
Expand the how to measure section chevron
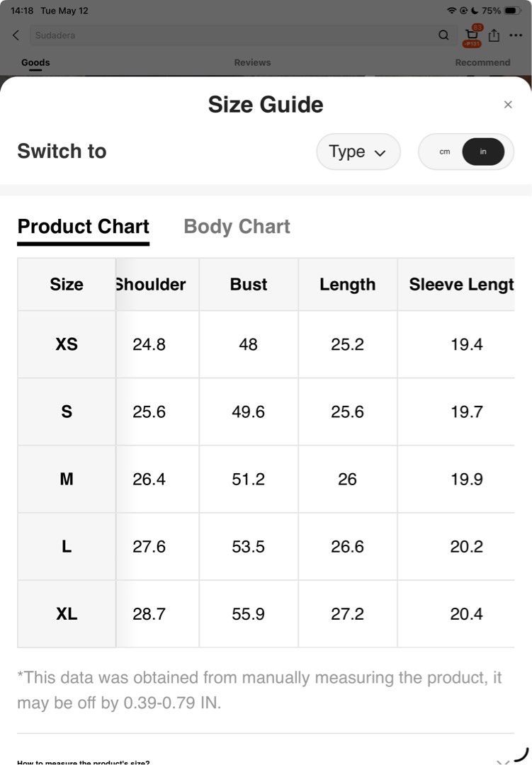(x=503, y=761)
